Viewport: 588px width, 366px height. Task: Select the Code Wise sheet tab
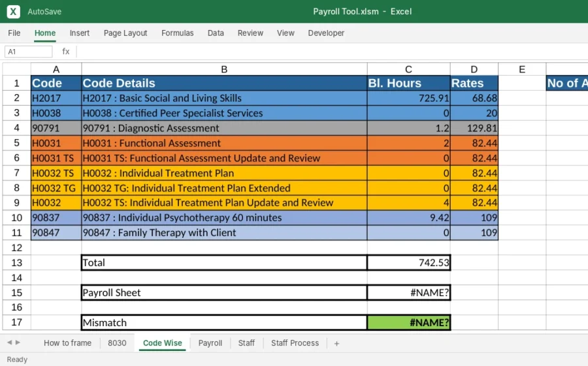point(163,343)
